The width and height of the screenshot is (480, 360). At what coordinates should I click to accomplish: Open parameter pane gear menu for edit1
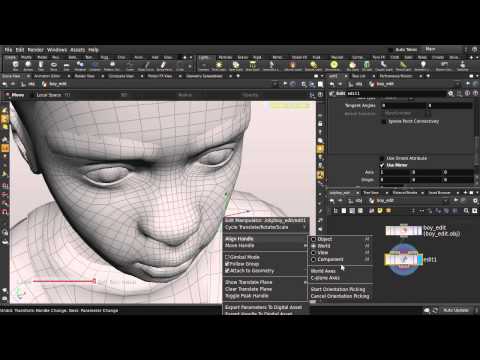451,94
